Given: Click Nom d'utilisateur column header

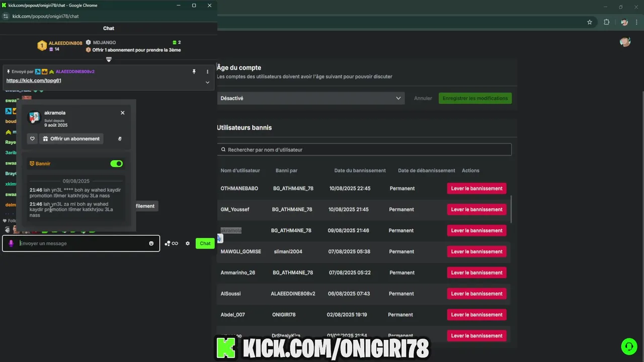Looking at the screenshot, I should tap(240, 170).
